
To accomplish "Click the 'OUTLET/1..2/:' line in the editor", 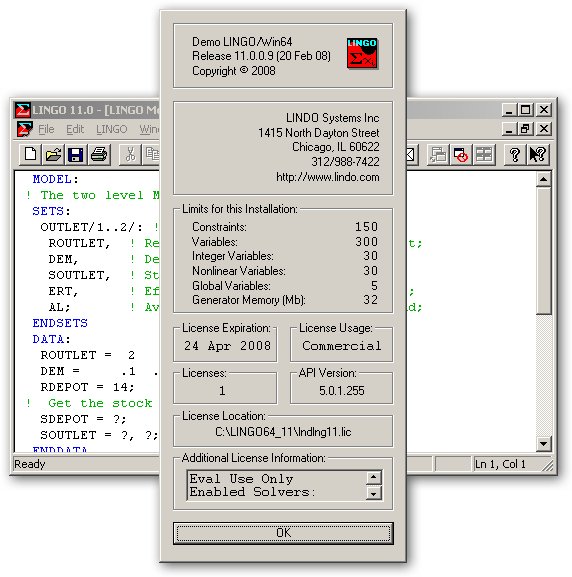I will tap(92, 227).
